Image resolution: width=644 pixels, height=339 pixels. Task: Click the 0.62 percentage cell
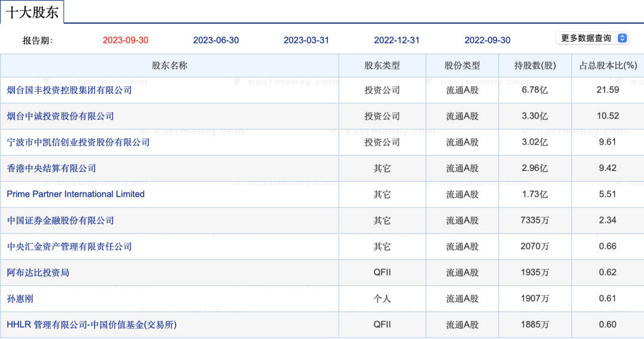tap(608, 272)
